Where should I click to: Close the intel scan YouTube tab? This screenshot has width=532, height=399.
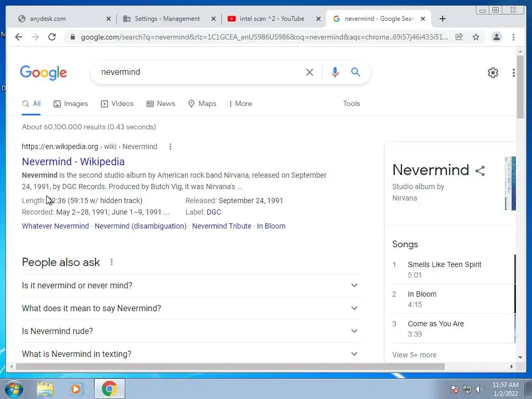(x=318, y=19)
